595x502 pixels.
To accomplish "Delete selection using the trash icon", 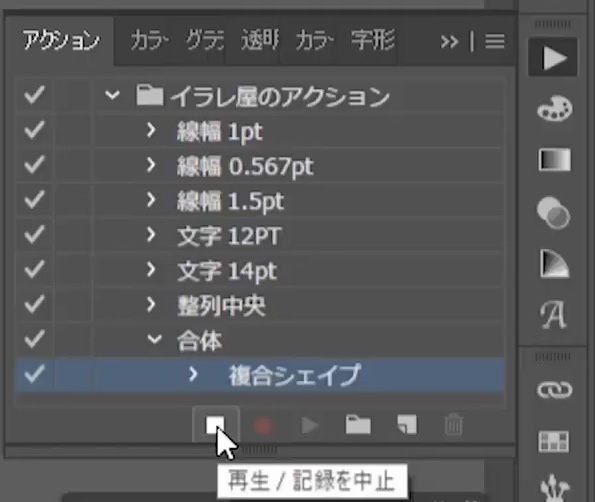I will [x=453, y=425].
